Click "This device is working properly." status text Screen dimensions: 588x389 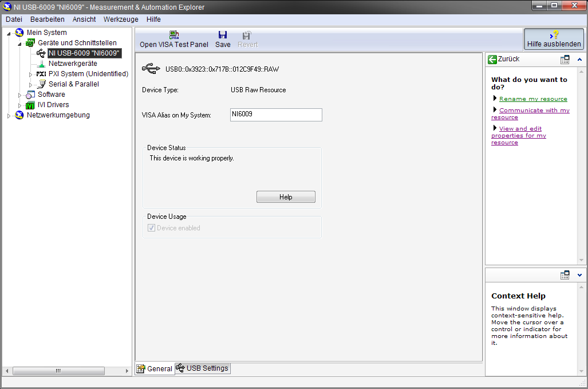pos(192,158)
